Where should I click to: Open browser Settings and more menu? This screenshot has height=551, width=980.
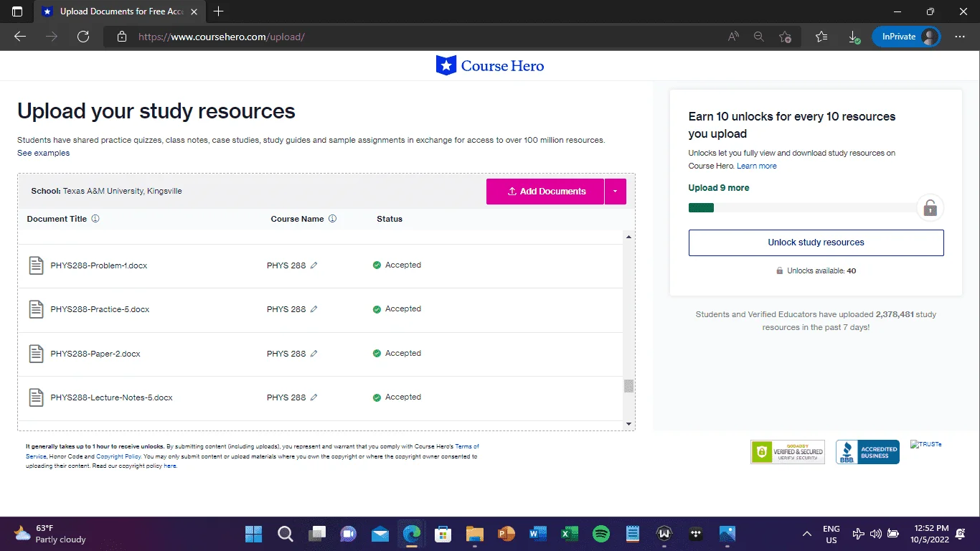point(960,37)
